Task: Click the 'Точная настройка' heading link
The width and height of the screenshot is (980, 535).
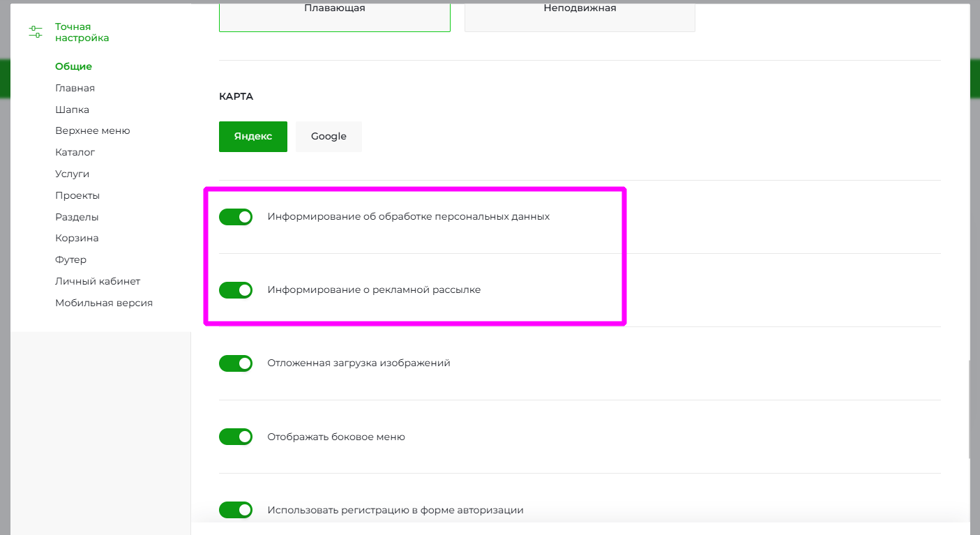Action: click(82, 32)
